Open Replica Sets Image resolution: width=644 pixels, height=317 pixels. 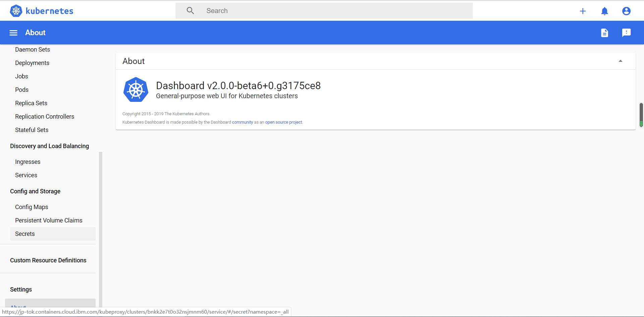click(x=31, y=103)
